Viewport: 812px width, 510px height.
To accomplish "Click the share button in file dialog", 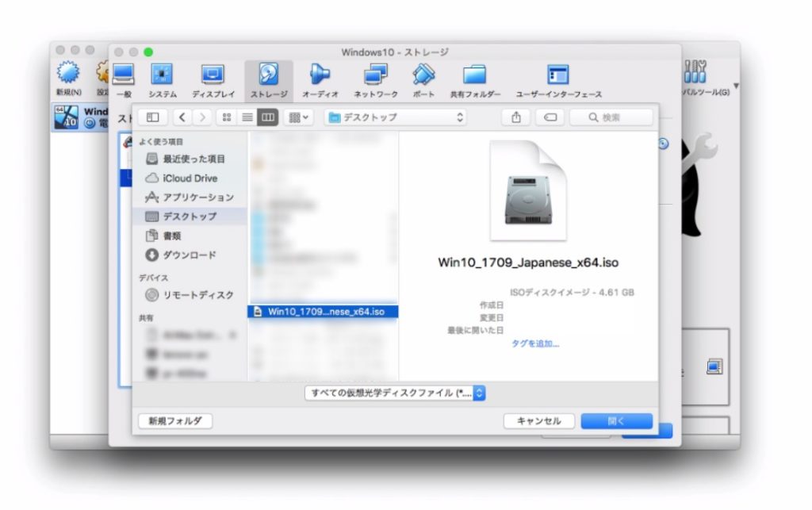I will point(515,117).
